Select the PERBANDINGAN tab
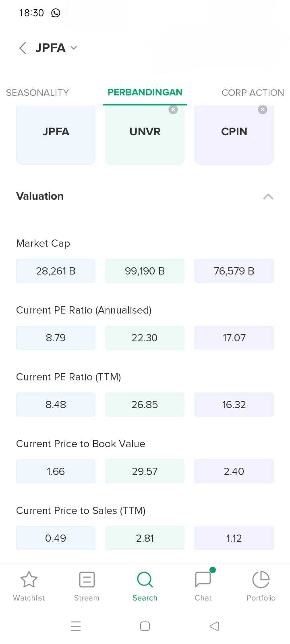The height and width of the screenshot is (644, 290). (145, 92)
